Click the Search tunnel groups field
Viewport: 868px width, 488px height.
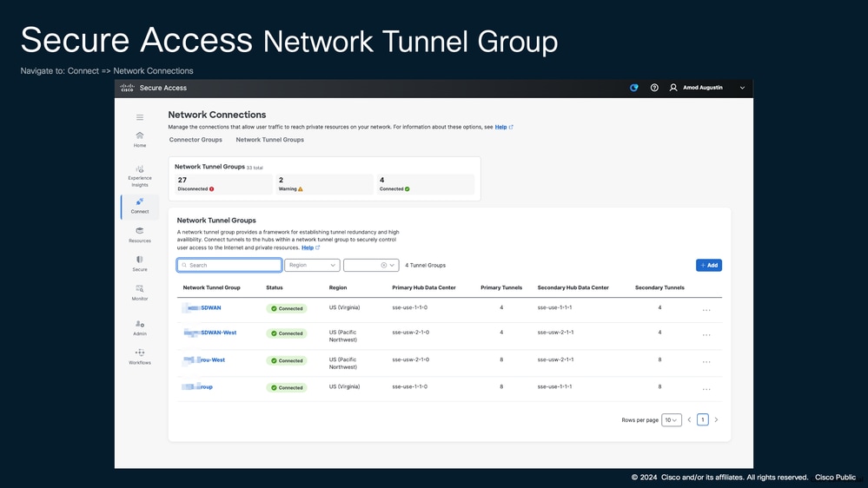point(229,265)
